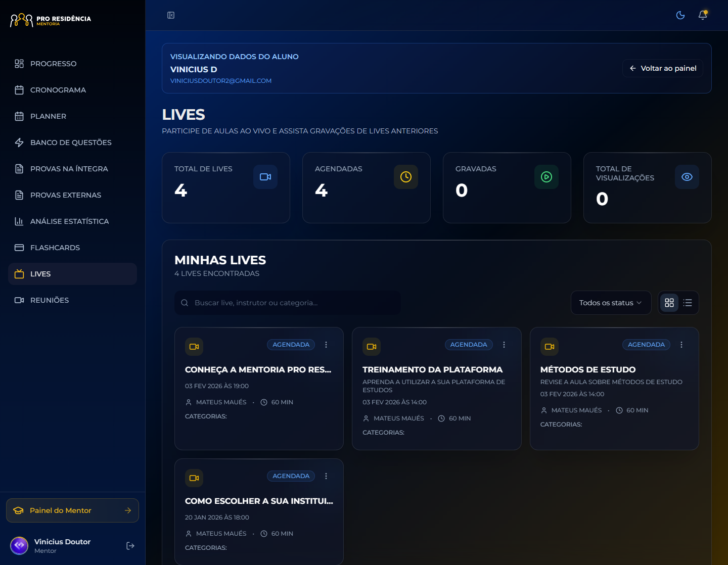
Task: Open the Progresso section
Action: [72, 64]
